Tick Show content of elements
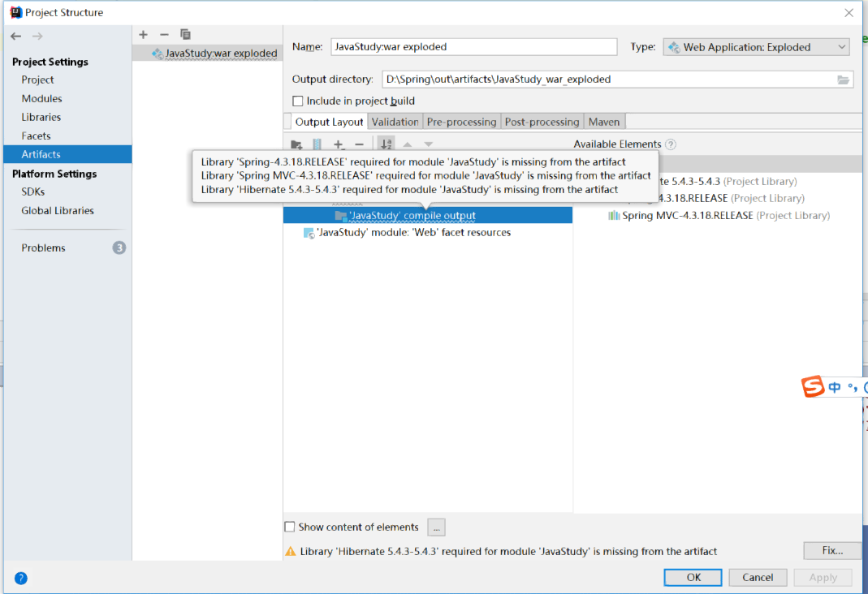Image resolution: width=868 pixels, height=594 pixels. [x=290, y=527]
